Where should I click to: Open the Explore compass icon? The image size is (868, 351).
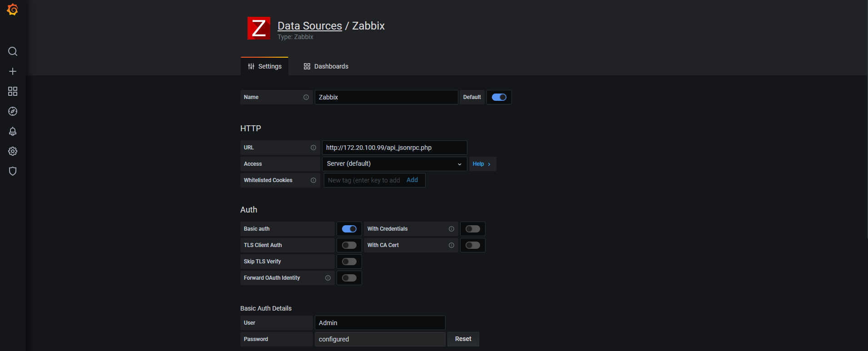click(x=13, y=111)
